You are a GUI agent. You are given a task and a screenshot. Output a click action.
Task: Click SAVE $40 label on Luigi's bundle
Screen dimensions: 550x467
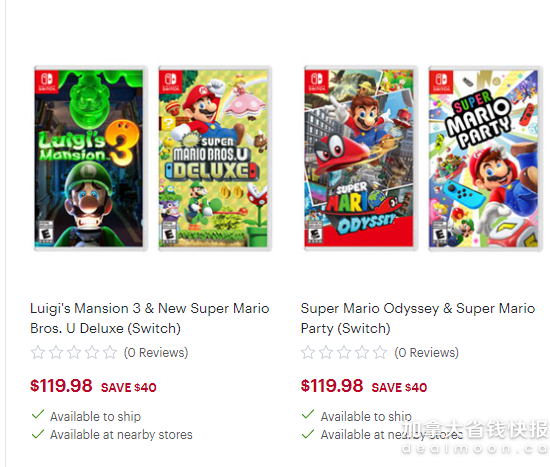[129, 388]
